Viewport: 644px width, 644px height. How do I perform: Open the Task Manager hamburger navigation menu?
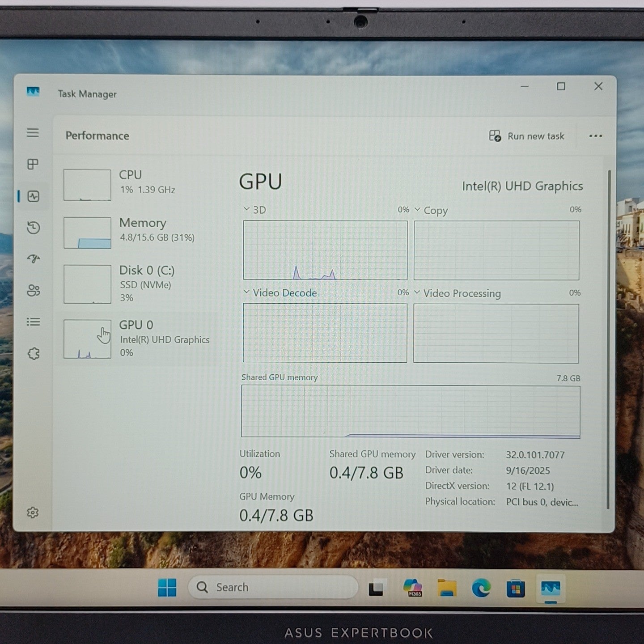pos(33,133)
